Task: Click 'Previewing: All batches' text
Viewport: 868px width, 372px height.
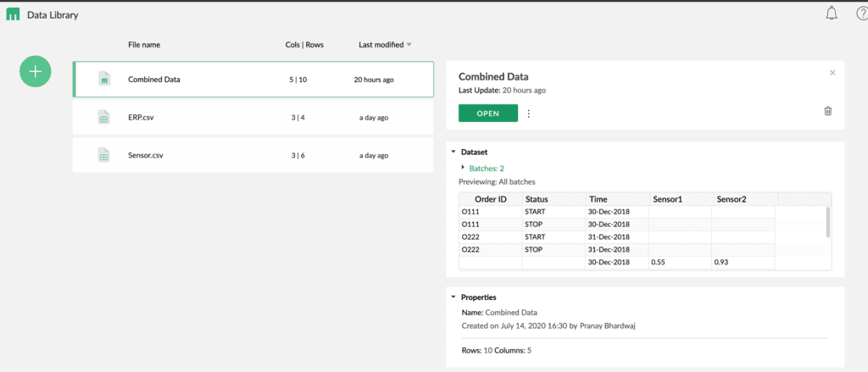Action: (497, 181)
